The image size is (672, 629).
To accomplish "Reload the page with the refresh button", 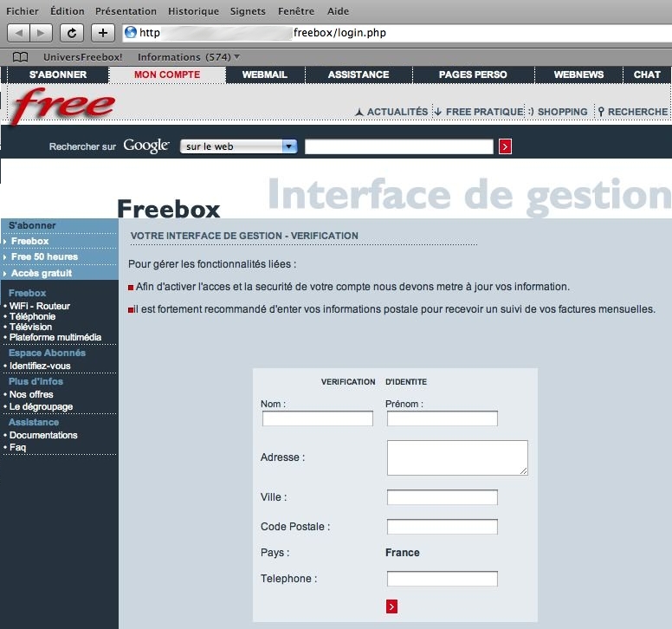I will pos(72,33).
